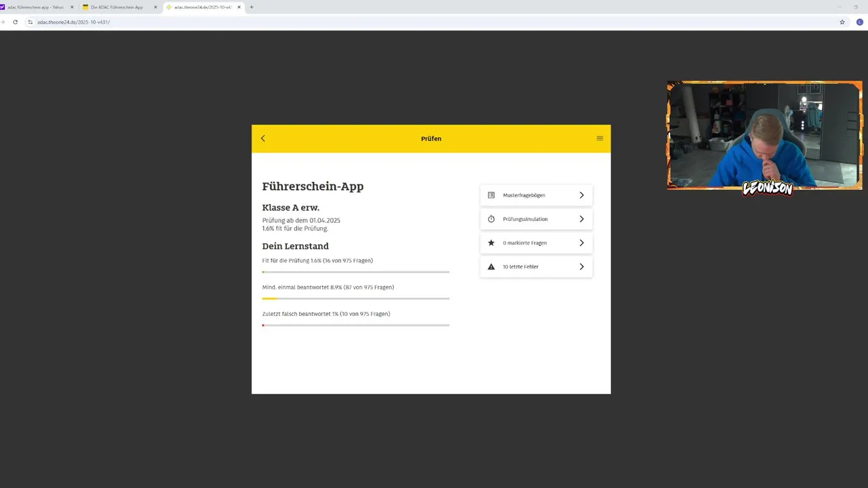The width and height of the screenshot is (868, 488).
Task: Go forward in browser history
Action: [3, 22]
